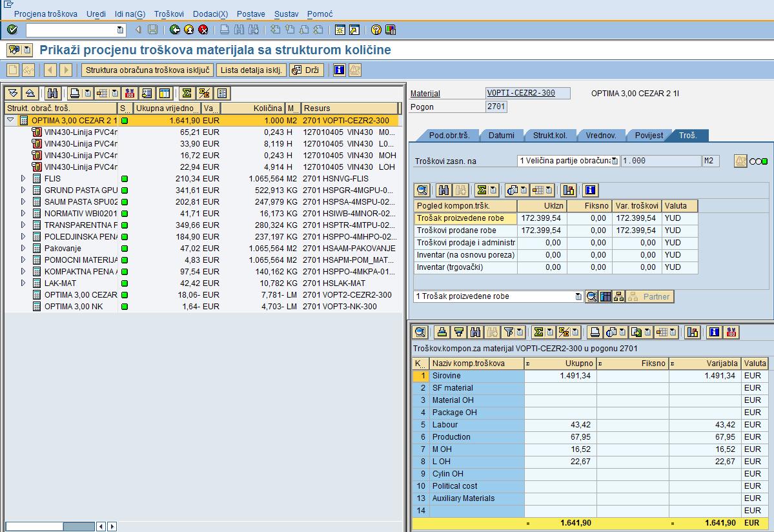
Task: Click the red Cancel icon in toolbar
Action: click(203, 30)
